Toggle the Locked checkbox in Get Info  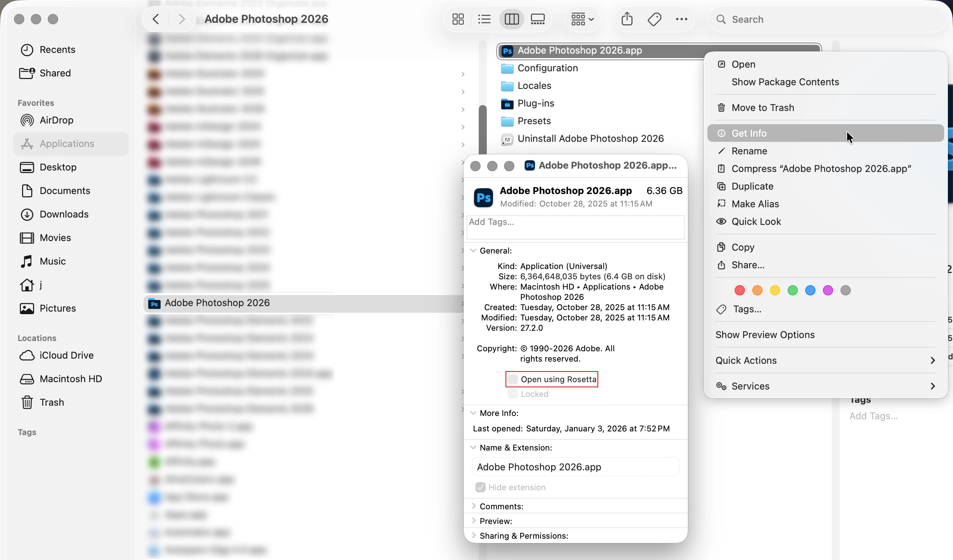pyautogui.click(x=513, y=394)
